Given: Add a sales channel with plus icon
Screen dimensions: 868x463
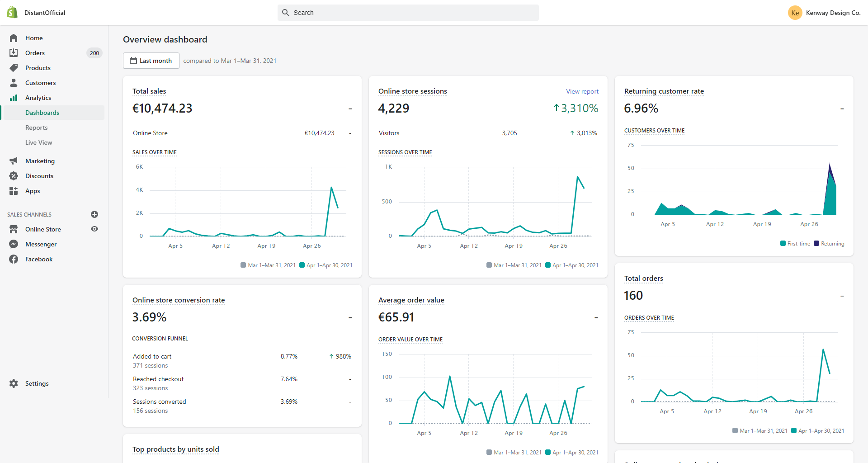Looking at the screenshot, I should [x=94, y=214].
